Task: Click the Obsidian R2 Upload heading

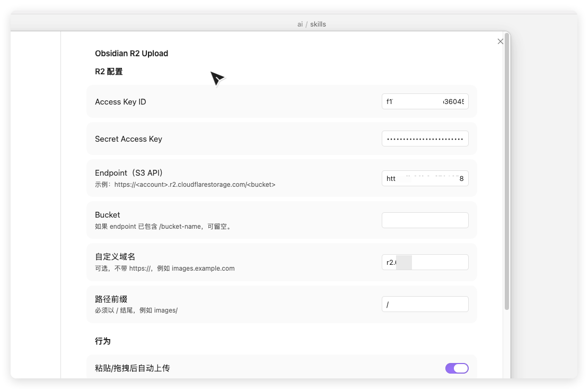Action: pos(131,54)
